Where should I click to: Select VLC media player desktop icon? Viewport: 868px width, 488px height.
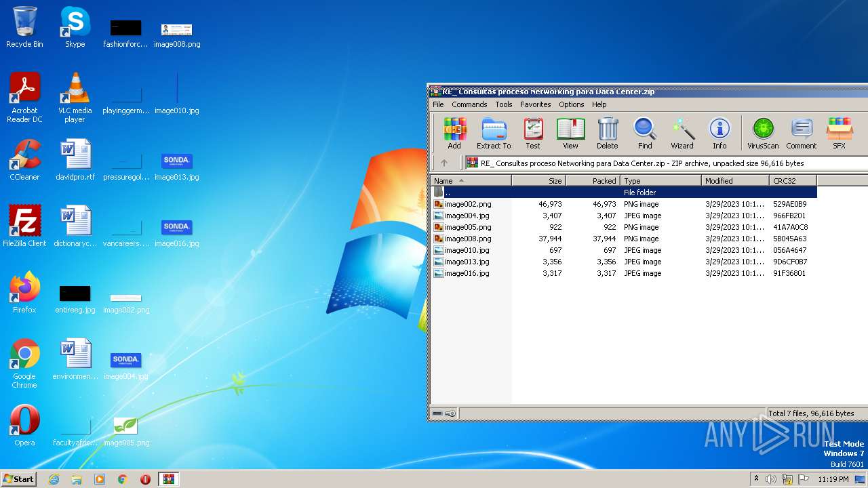click(x=75, y=98)
